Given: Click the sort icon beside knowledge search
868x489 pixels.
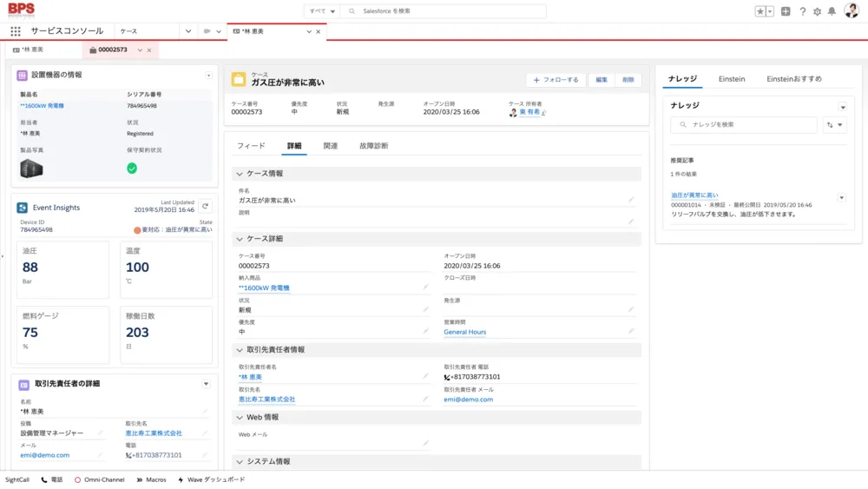Looking at the screenshot, I should (x=834, y=125).
